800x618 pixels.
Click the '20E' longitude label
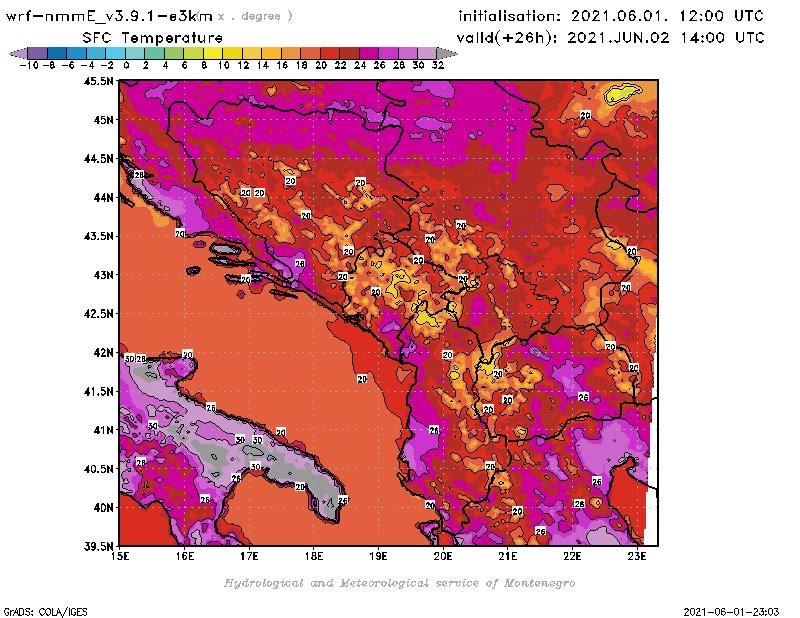[x=443, y=556]
